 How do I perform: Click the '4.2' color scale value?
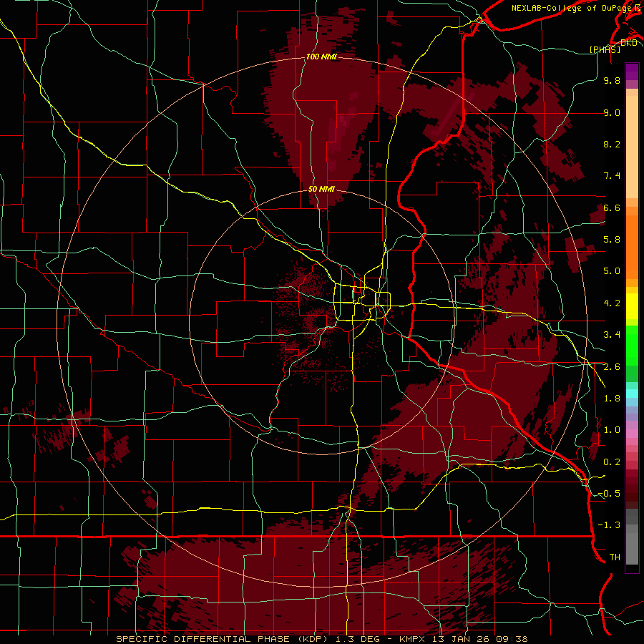(612, 303)
